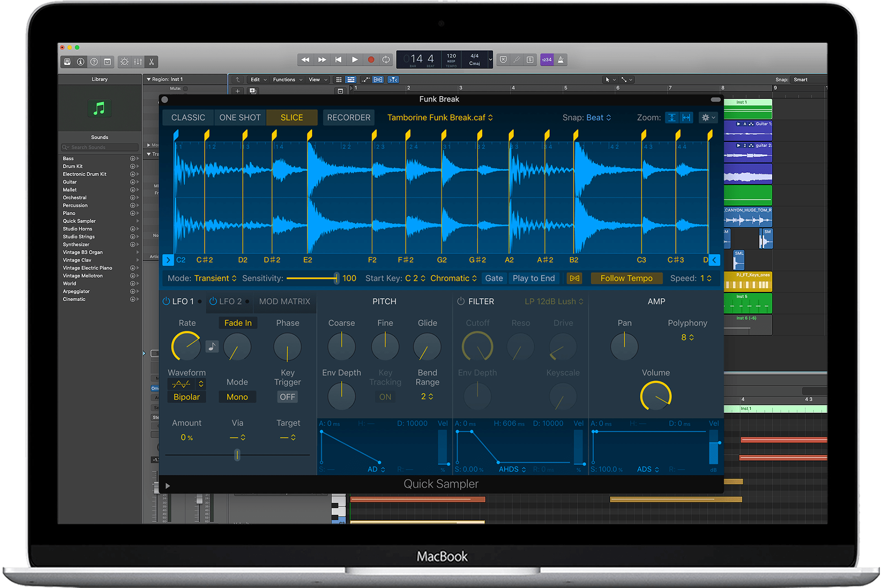883x588 pixels.
Task: Click the Search Sounds field
Action: coord(100,147)
